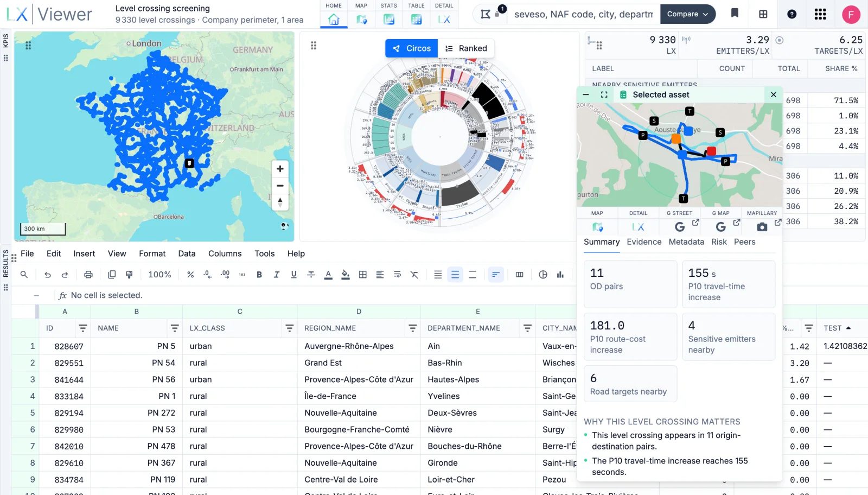The height and width of the screenshot is (495, 868).
Task: Open fill color picker
Action: click(x=346, y=275)
